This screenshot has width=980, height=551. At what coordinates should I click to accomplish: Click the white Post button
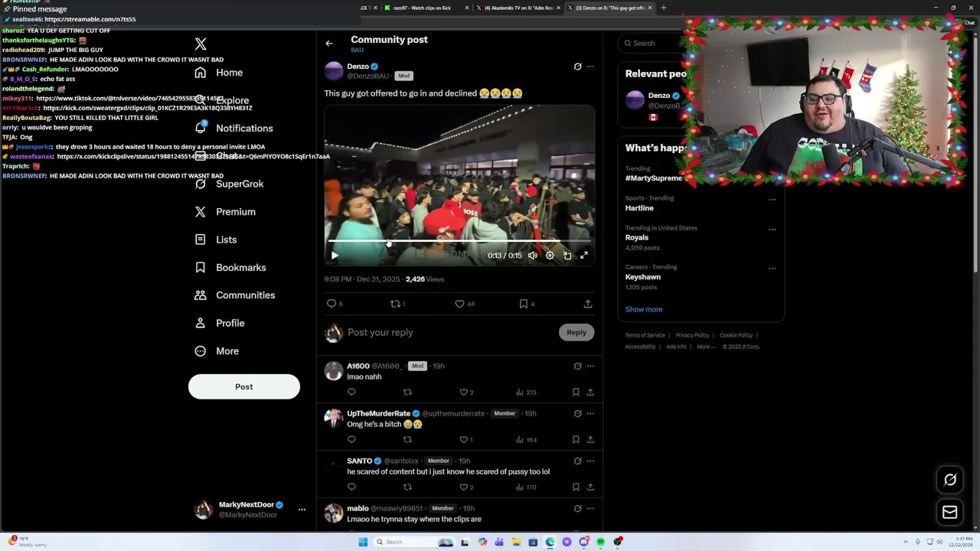tap(244, 386)
